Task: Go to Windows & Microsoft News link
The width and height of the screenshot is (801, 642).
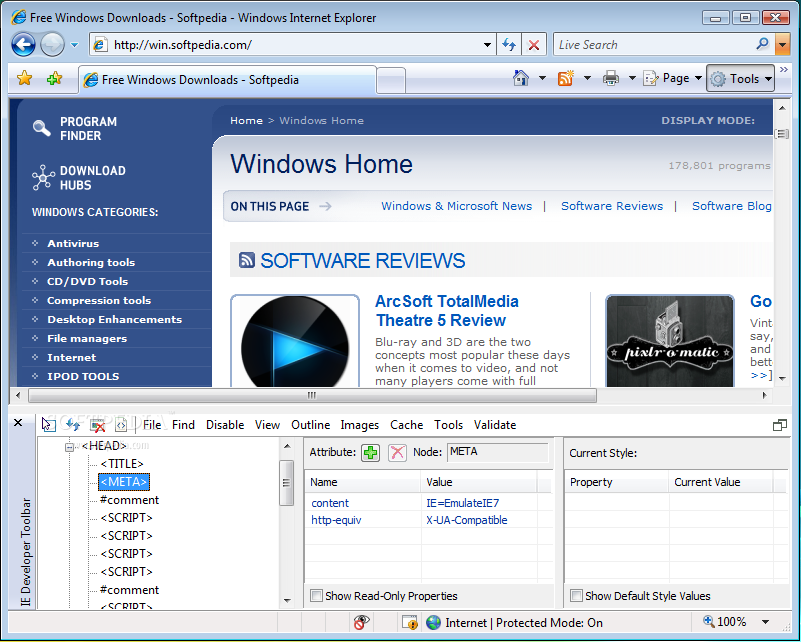Action: click(456, 206)
